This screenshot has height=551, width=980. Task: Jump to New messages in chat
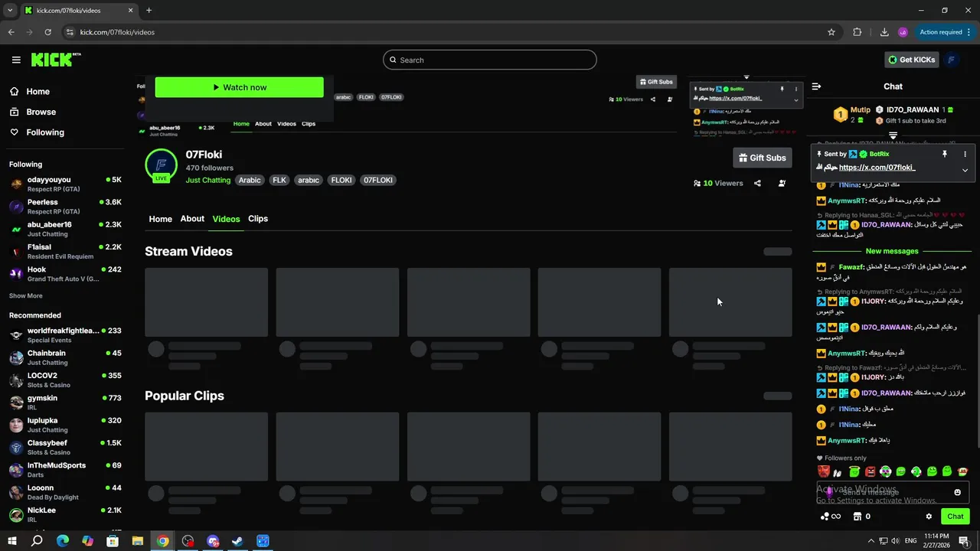(x=892, y=251)
